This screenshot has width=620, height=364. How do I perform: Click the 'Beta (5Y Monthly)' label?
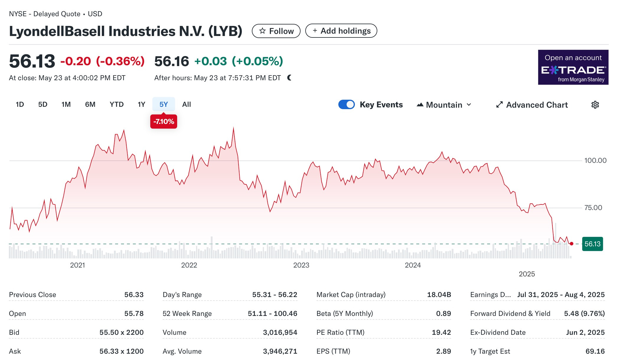[x=345, y=314]
